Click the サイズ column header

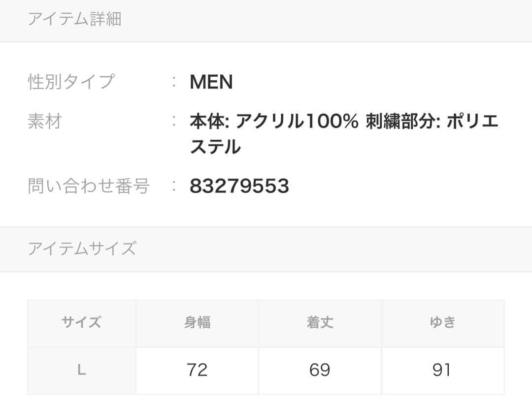(82, 323)
